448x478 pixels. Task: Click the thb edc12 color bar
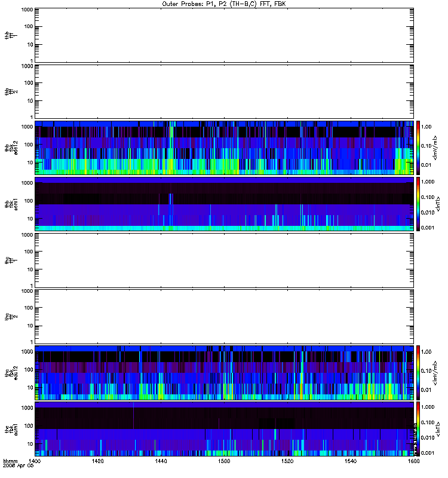[x=418, y=148]
